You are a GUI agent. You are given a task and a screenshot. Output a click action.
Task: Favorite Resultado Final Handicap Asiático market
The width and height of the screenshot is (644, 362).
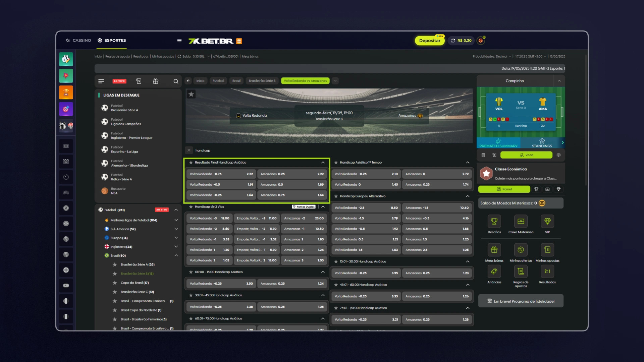click(191, 163)
